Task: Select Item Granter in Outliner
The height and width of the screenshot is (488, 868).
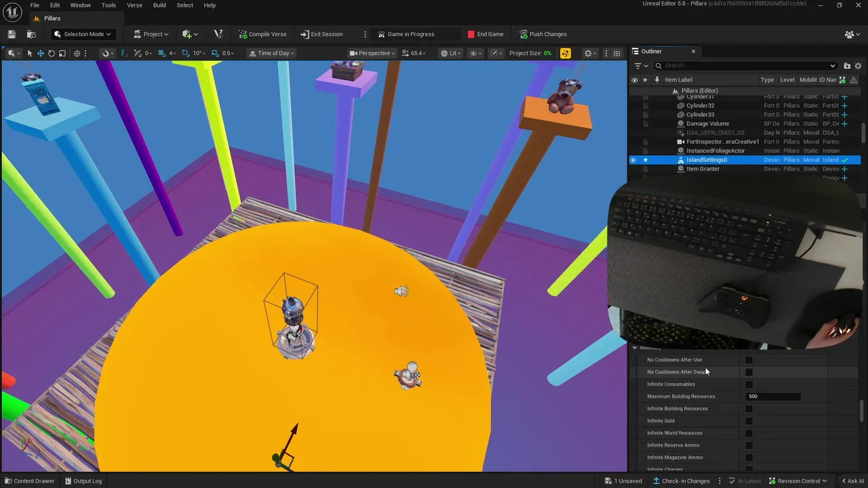Action: 703,169
